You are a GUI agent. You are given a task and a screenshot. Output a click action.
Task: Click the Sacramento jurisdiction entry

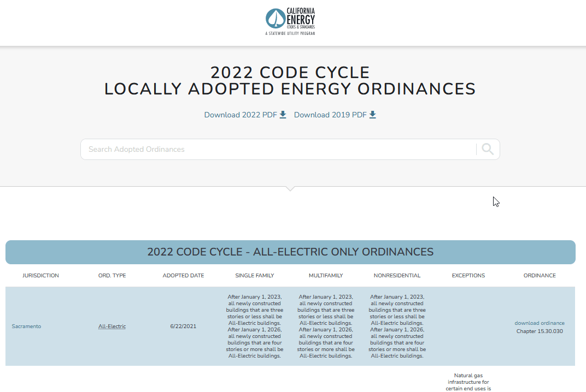click(x=26, y=326)
